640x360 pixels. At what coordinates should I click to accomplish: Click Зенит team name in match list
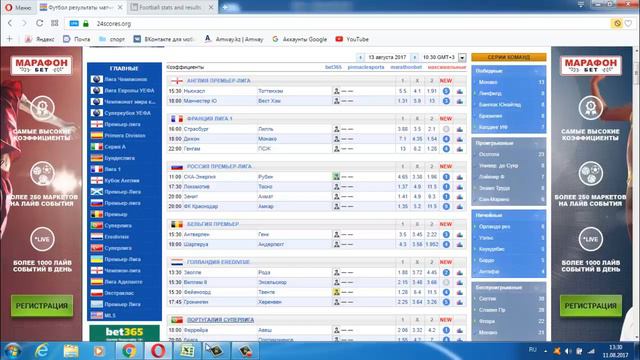(x=191, y=197)
